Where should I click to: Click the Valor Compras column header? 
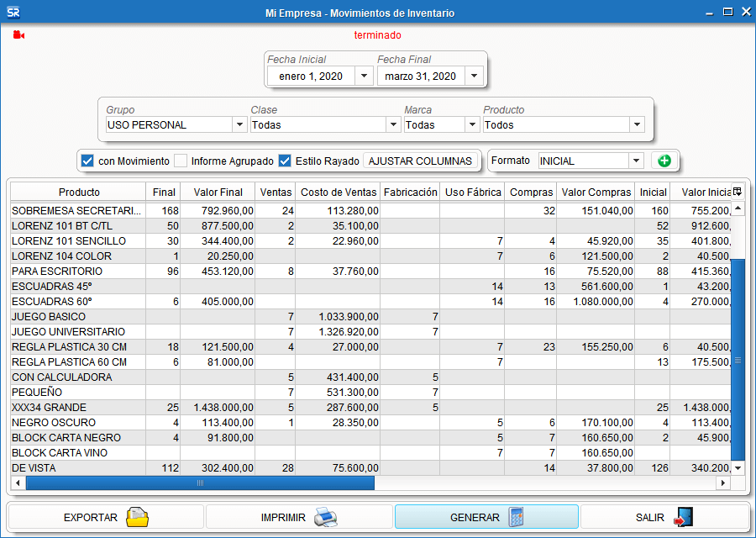[596, 192]
